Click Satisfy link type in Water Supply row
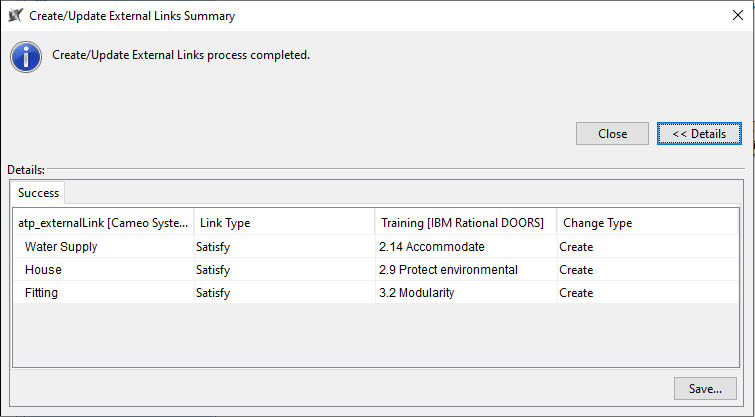Image resolution: width=755 pixels, height=417 pixels. click(213, 247)
